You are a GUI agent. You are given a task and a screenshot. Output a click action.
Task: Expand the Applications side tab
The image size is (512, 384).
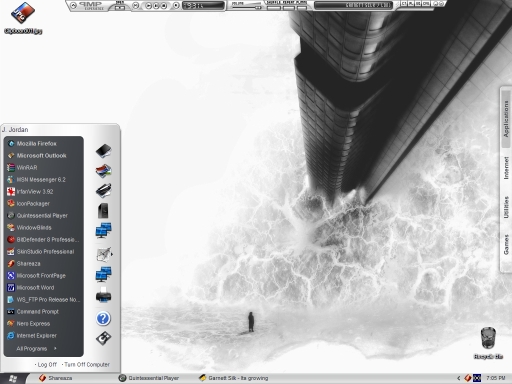tap(506, 119)
